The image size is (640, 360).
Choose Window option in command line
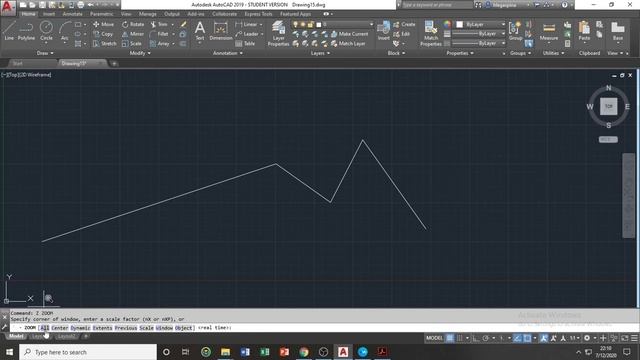pos(164,328)
